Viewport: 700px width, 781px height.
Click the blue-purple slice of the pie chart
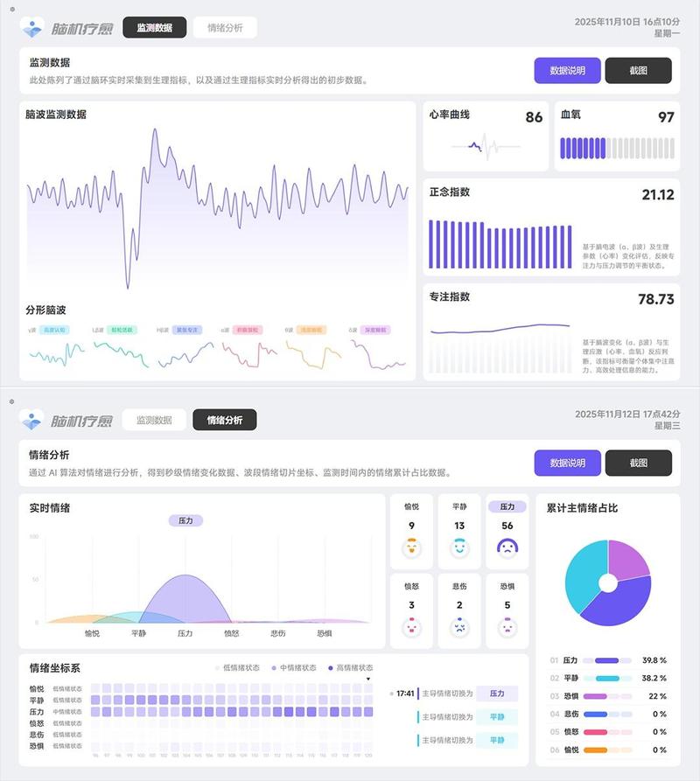(619, 606)
